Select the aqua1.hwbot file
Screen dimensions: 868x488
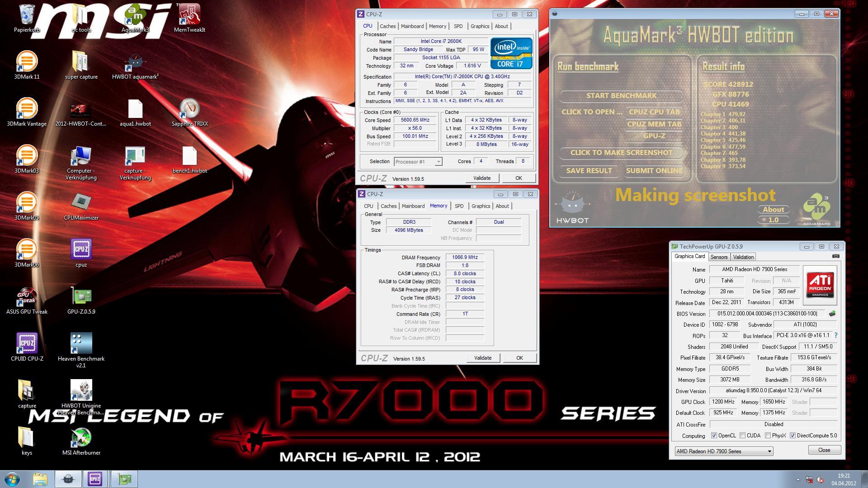coord(135,112)
